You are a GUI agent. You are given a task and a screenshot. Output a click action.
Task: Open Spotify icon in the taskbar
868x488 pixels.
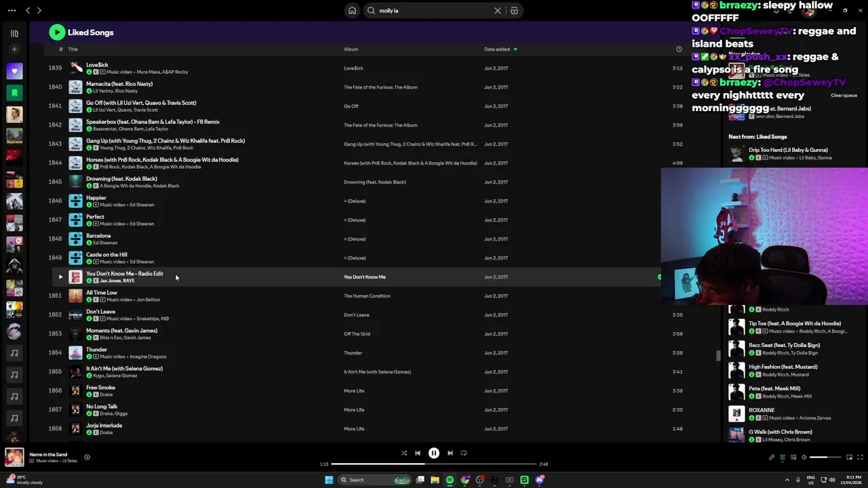[x=450, y=480]
